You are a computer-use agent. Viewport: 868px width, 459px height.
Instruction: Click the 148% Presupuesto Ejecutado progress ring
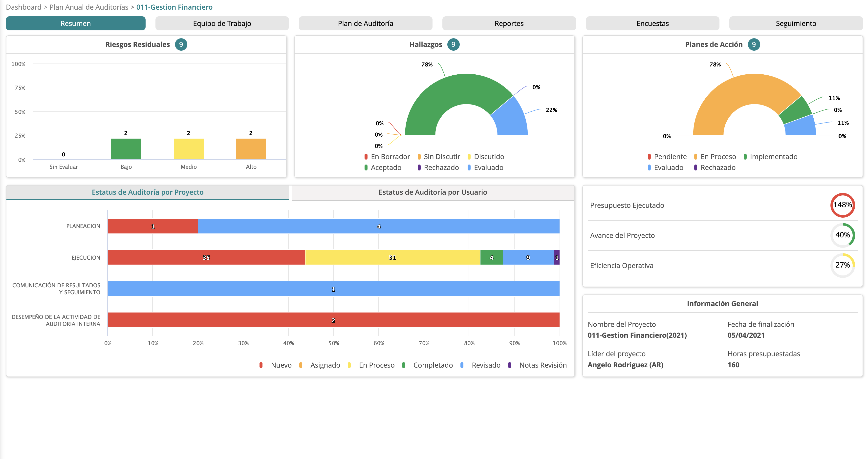tap(843, 205)
